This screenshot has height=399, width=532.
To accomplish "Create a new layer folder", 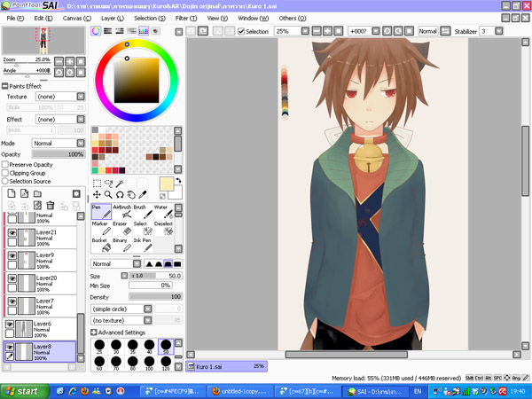I will [x=37, y=193].
